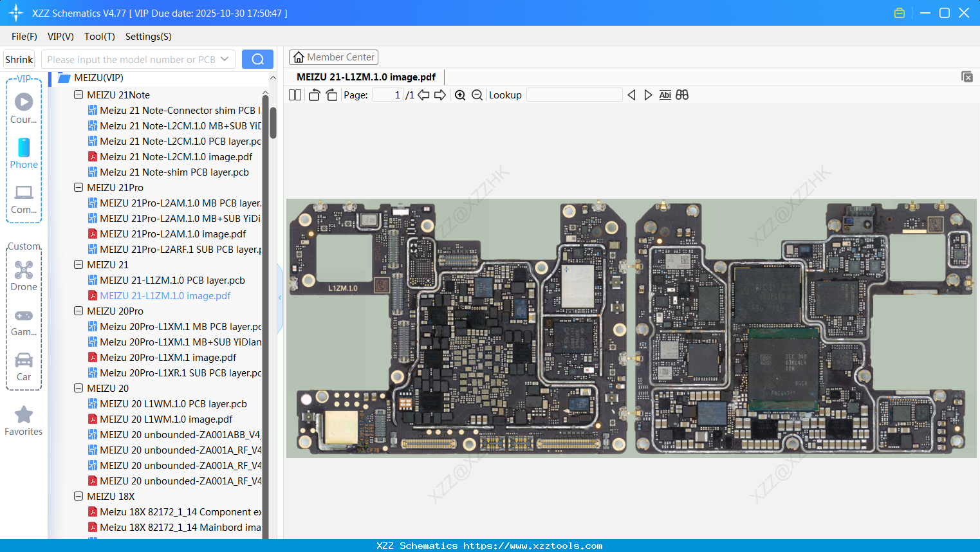Viewport: 980px width, 552px height.
Task: Open the Settings(S) menu
Action: point(148,37)
